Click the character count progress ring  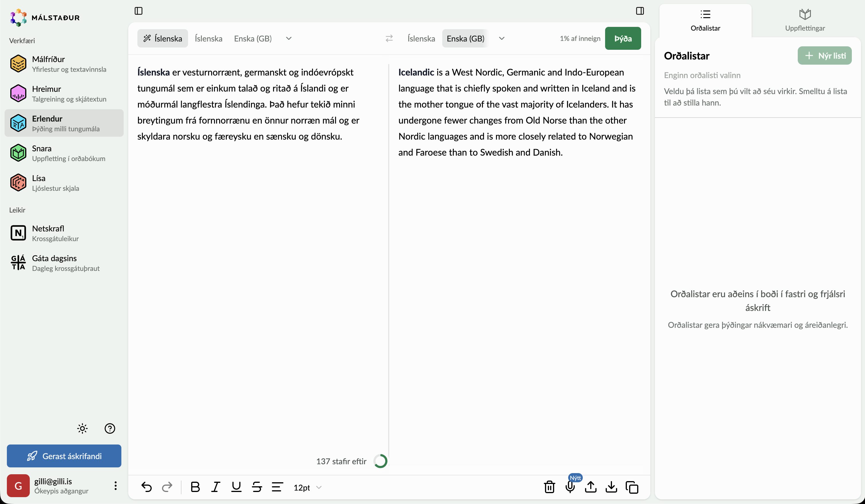(x=380, y=461)
